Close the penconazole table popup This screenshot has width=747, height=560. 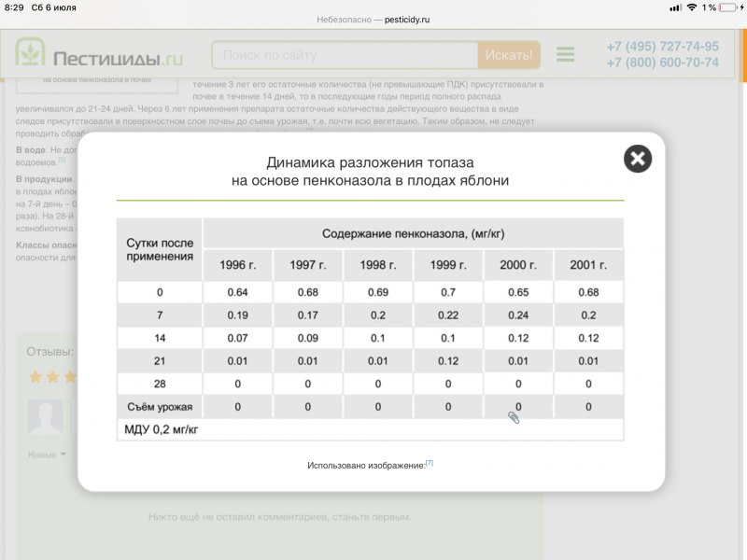click(638, 159)
